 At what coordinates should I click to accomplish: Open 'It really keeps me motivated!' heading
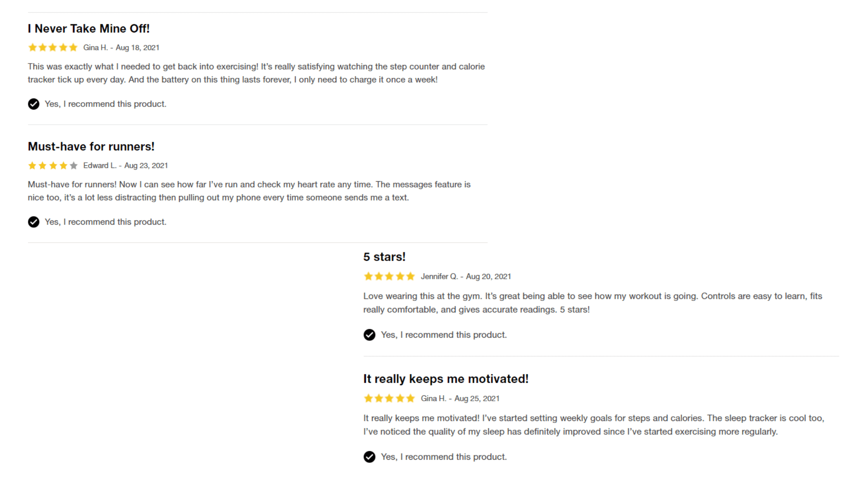(x=446, y=379)
